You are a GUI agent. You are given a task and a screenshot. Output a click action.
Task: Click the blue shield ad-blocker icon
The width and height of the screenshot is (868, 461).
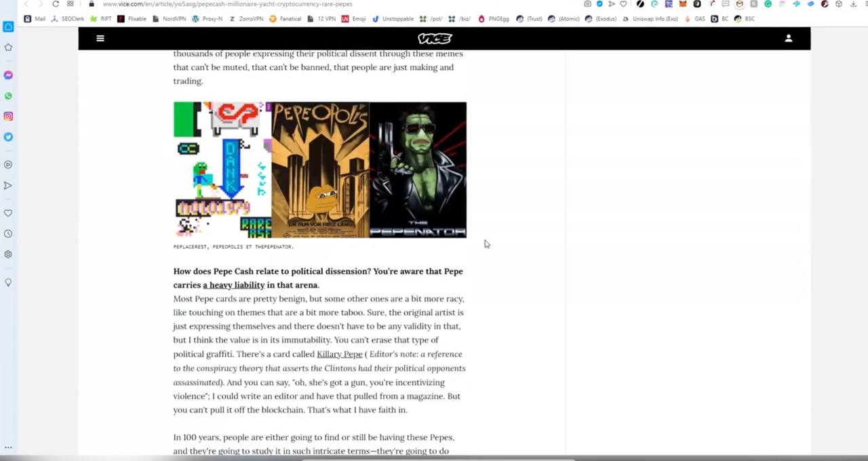599,4
